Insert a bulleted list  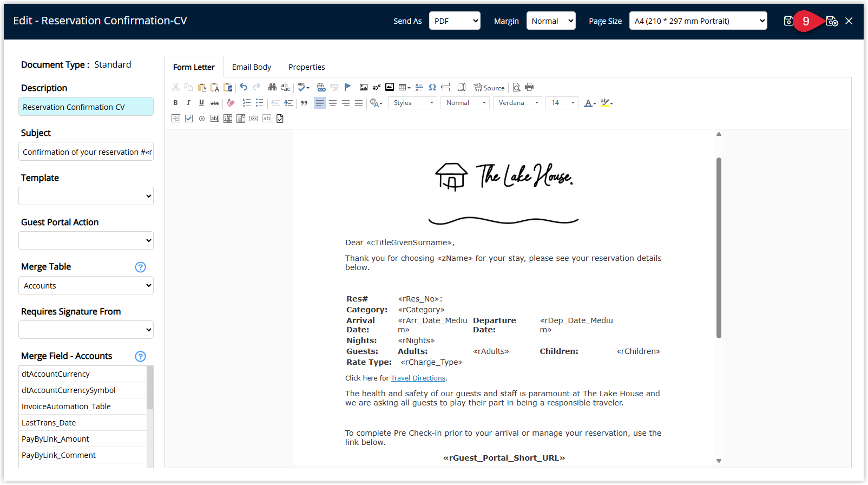260,103
